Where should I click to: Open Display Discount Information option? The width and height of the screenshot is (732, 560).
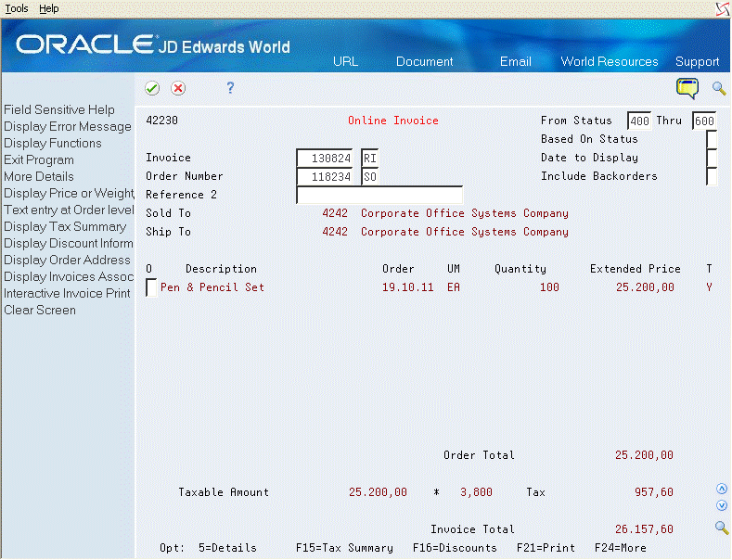tap(69, 243)
